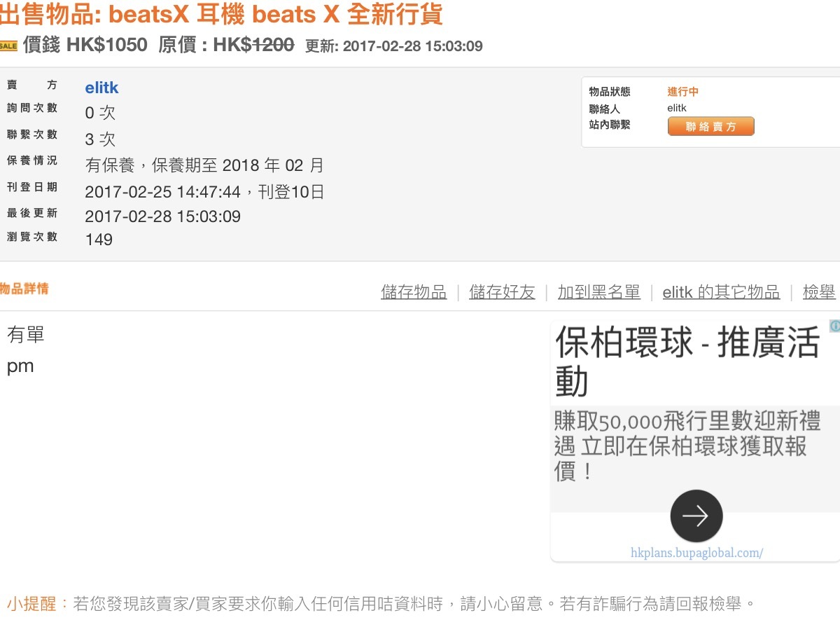Add seller via 加到黑名單 link

[598, 292]
